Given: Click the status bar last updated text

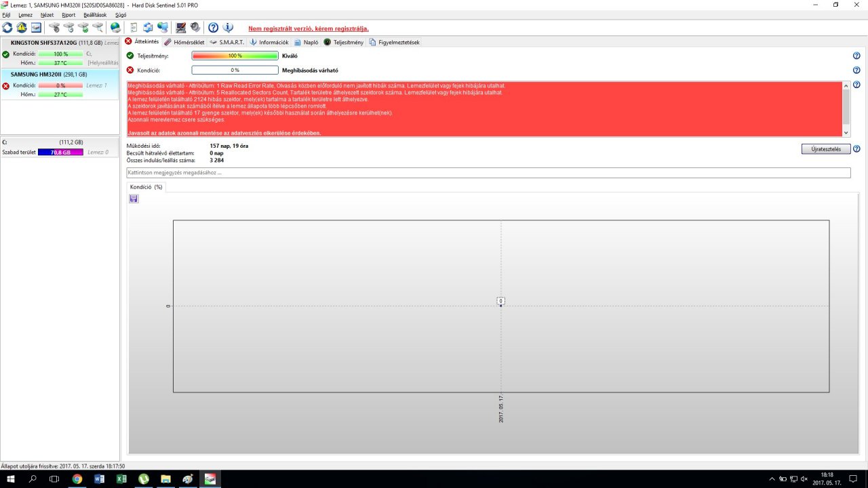Looking at the screenshot, I should click(x=63, y=466).
